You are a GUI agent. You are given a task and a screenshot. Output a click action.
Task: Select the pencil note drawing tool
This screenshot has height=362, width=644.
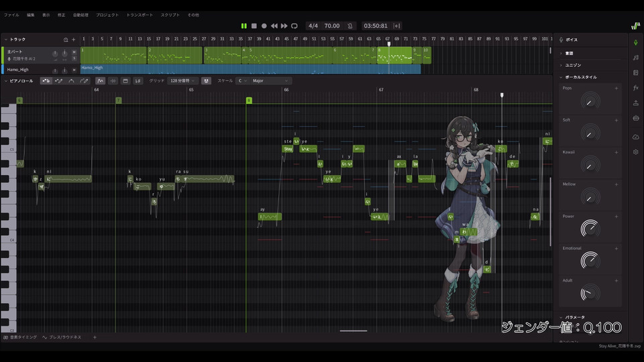[59, 81]
